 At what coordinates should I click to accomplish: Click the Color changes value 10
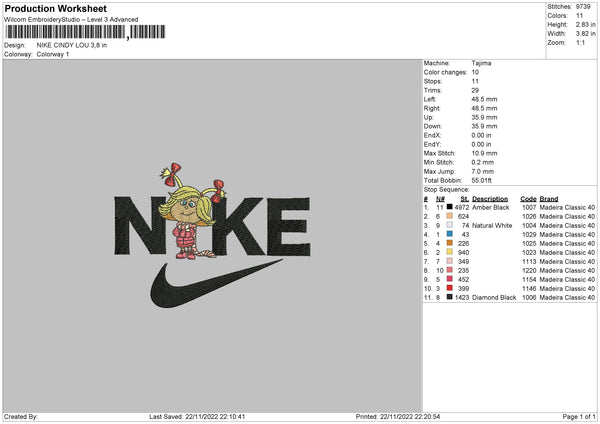click(x=475, y=72)
